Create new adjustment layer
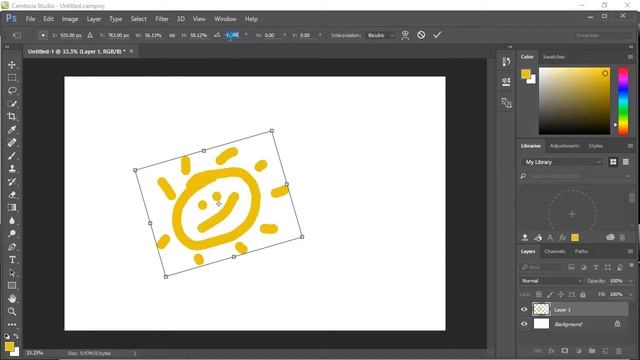 click(578, 351)
